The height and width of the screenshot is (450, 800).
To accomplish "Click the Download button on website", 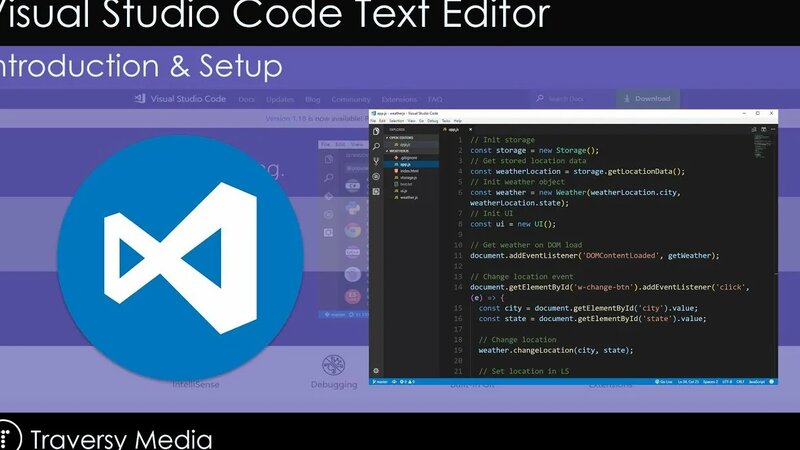I will tap(647, 98).
